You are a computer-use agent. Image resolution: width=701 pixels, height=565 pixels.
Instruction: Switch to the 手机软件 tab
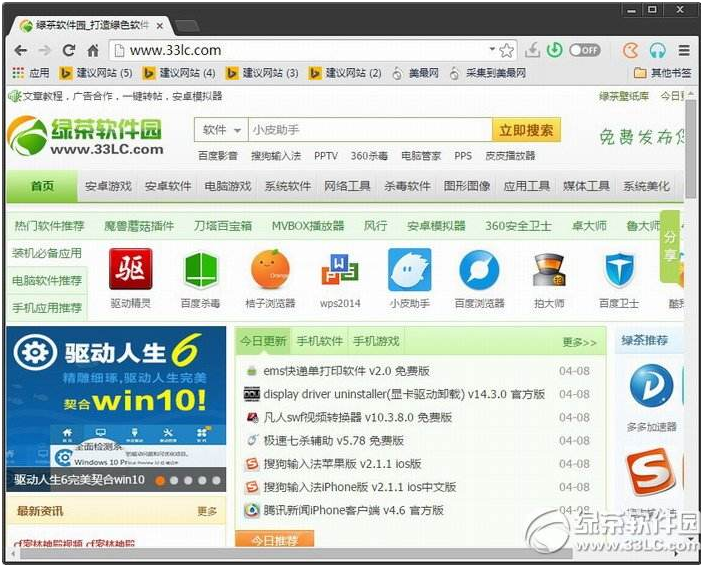[x=319, y=342]
